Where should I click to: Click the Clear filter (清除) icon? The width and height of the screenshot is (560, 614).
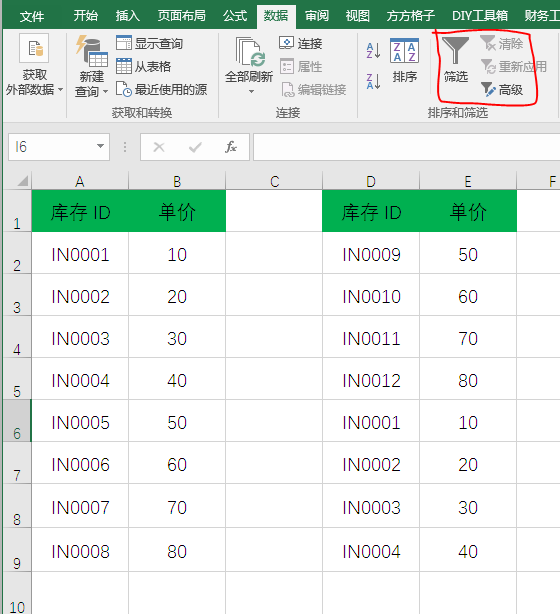[x=488, y=43]
